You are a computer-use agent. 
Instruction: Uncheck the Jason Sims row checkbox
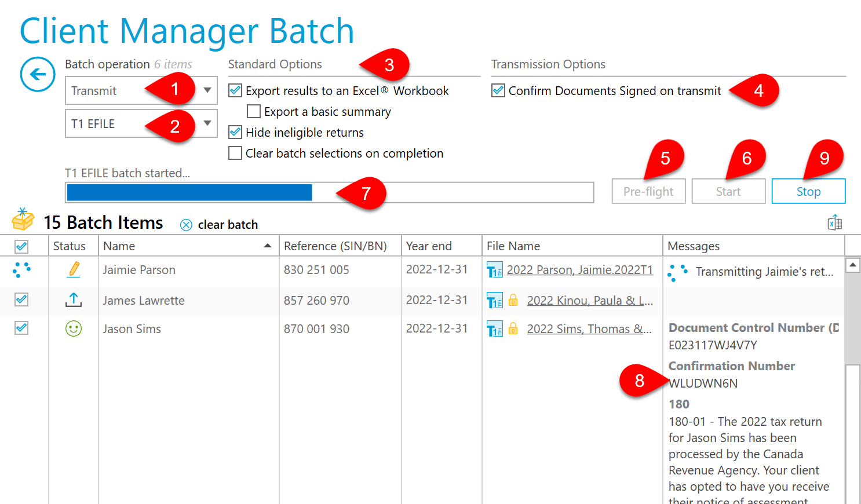coord(21,328)
